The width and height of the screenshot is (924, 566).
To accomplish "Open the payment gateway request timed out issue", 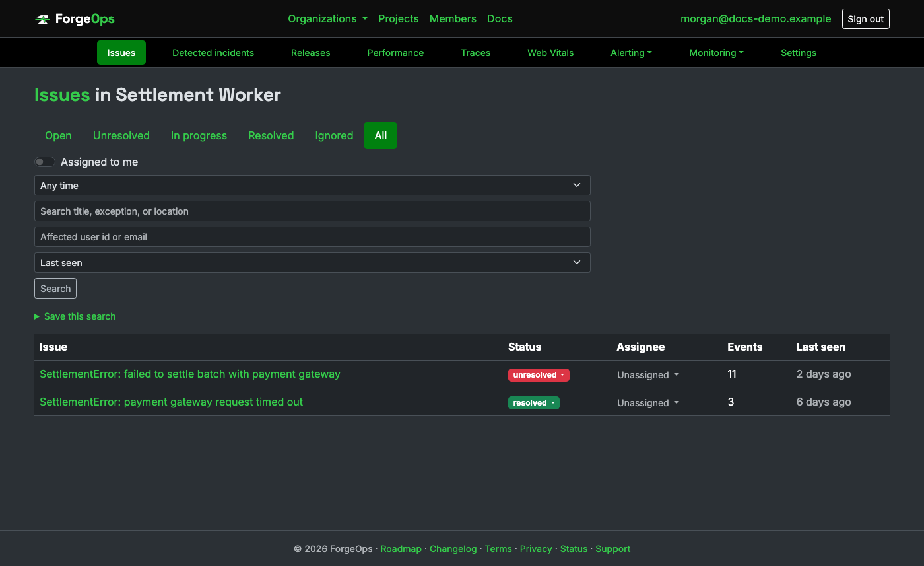I will pos(171,402).
